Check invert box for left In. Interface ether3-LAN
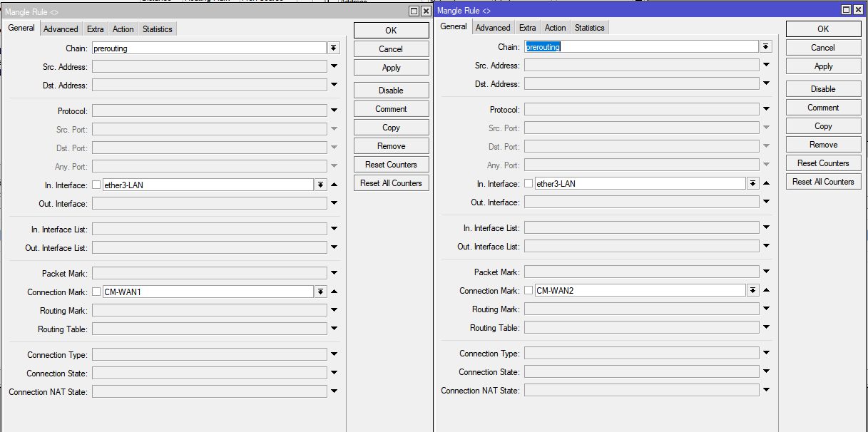 [x=96, y=185]
